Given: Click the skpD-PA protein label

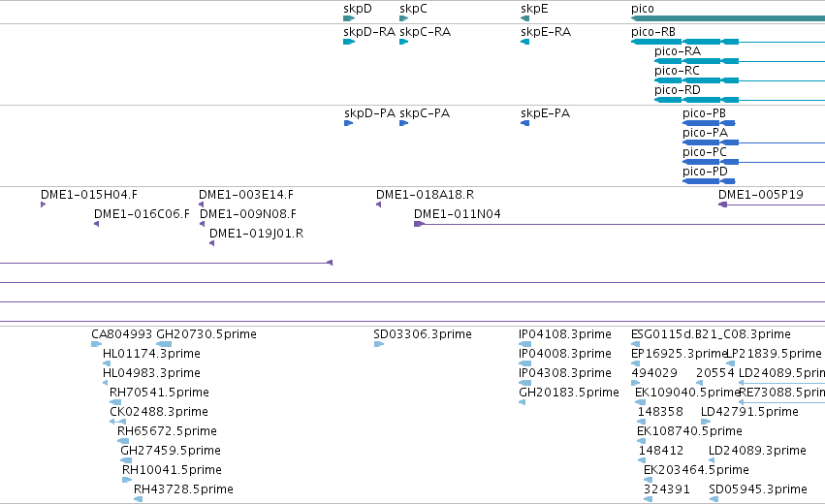Looking at the screenshot, I should (x=369, y=113).
